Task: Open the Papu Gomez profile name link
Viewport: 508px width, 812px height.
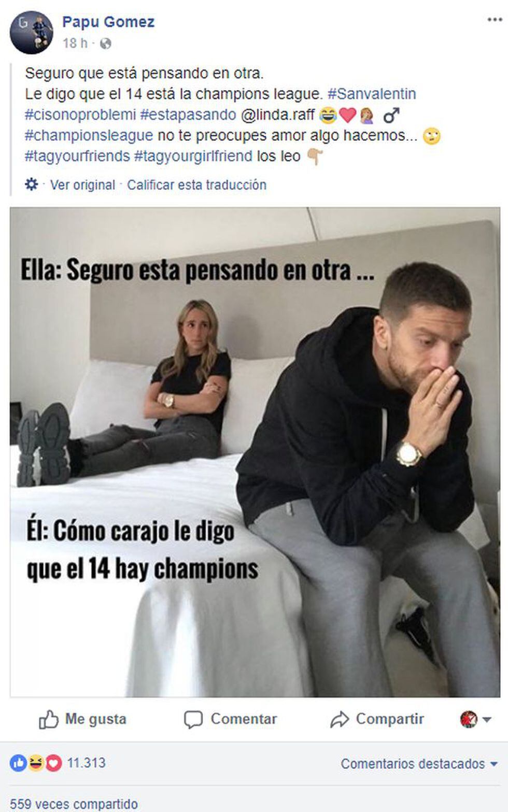Action: point(108,22)
